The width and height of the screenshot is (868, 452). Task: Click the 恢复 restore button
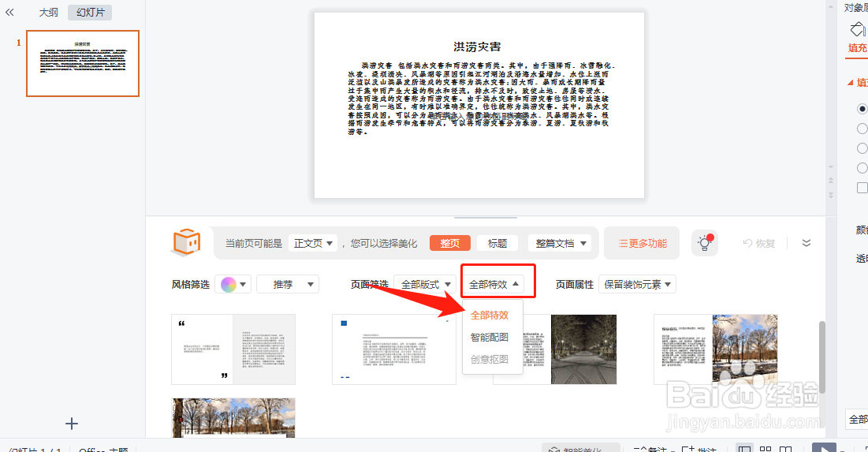point(759,243)
